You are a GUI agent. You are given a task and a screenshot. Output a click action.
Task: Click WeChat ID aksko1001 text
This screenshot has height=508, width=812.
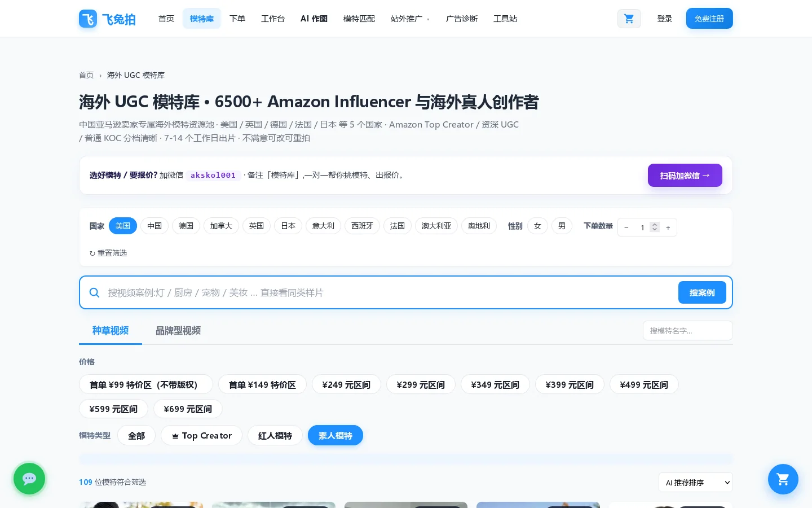click(x=213, y=176)
